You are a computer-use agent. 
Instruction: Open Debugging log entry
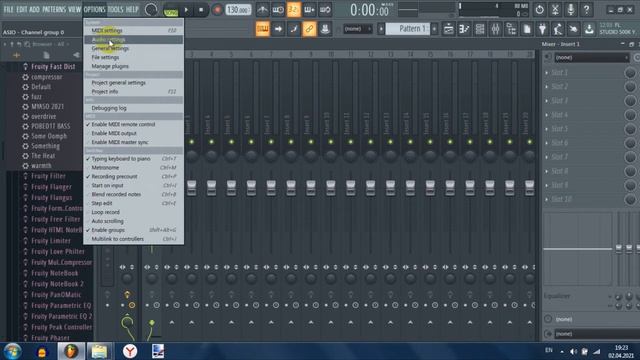(x=133, y=108)
